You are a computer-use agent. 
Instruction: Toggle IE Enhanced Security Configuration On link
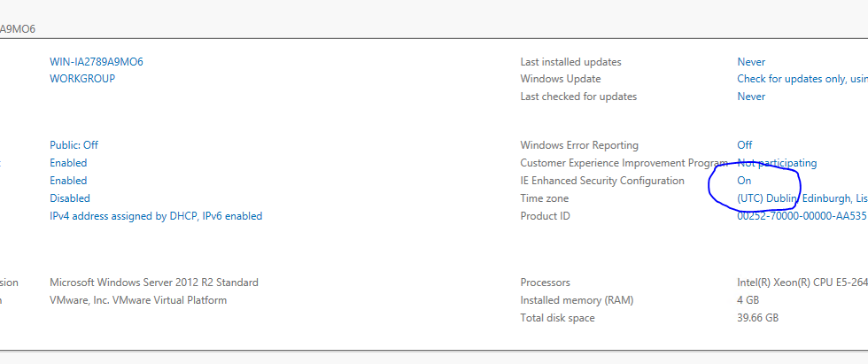pos(744,181)
